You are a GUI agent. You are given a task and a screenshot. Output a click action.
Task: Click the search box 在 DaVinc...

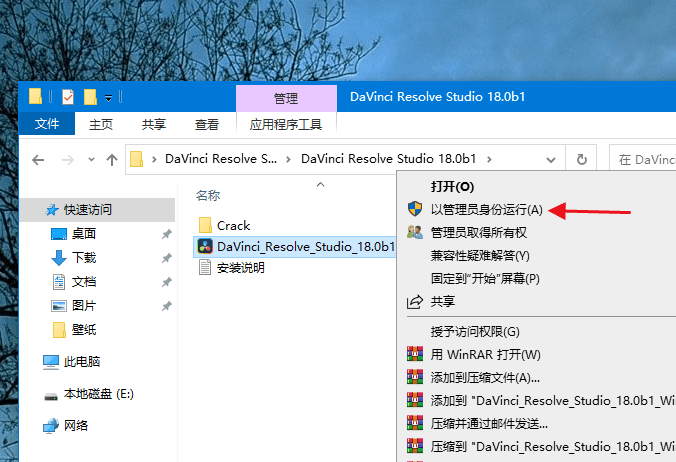tap(642, 159)
